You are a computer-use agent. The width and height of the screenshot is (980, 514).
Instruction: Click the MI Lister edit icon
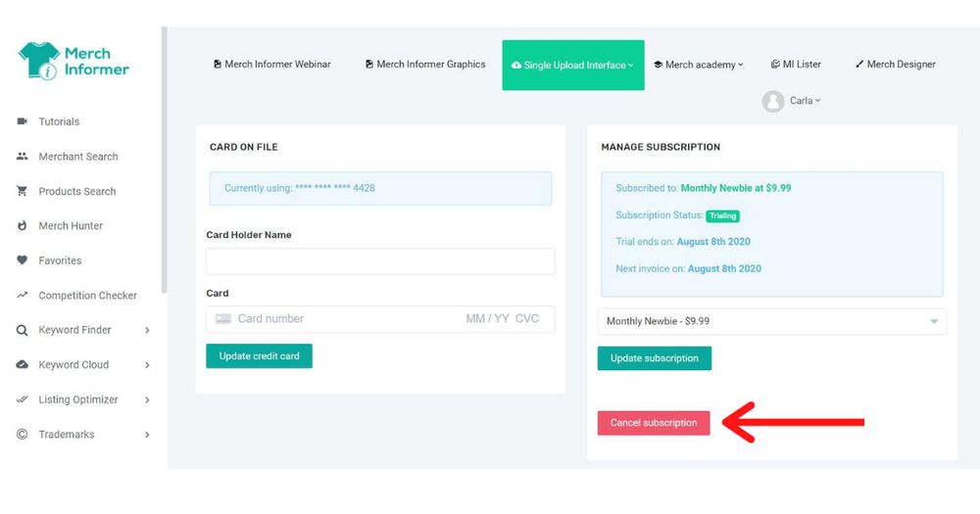tap(775, 64)
